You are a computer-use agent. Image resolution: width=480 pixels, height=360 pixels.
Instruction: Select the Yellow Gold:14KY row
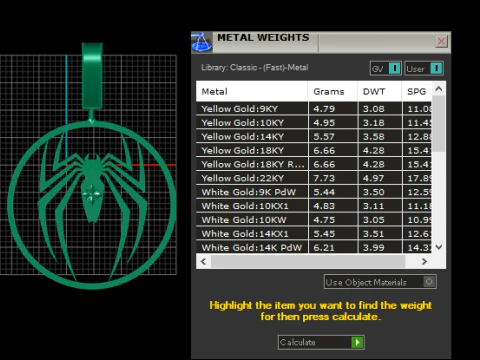pyautogui.click(x=314, y=137)
